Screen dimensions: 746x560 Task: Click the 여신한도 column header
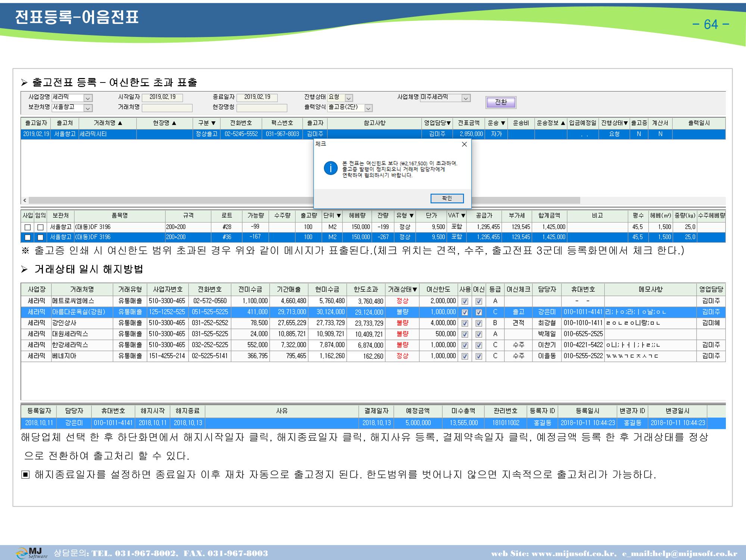438,289
